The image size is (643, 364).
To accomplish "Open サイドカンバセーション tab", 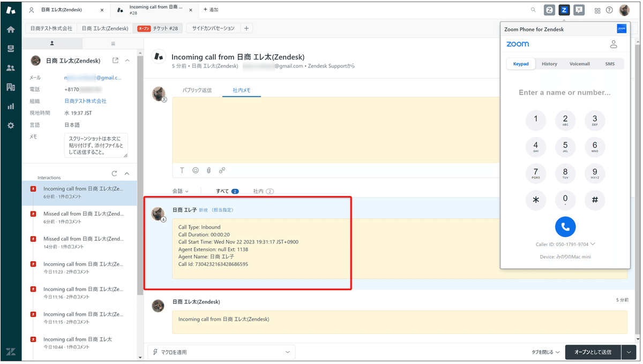I will coord(214,28).
